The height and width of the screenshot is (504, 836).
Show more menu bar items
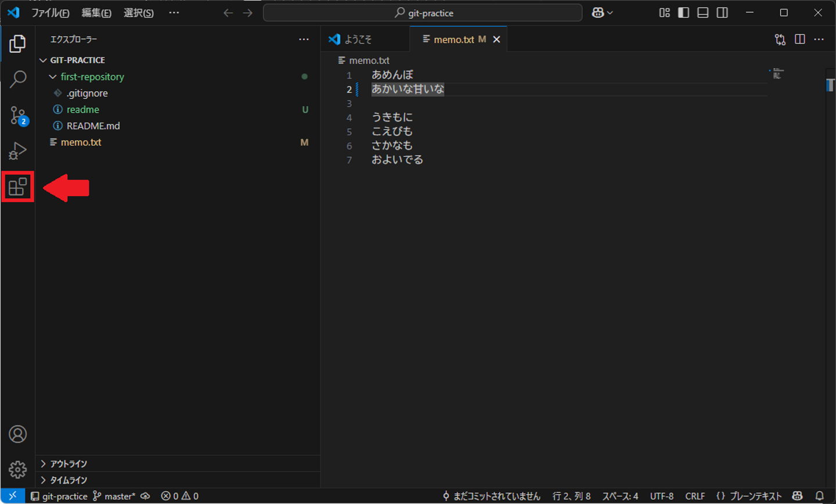(174, 13)
